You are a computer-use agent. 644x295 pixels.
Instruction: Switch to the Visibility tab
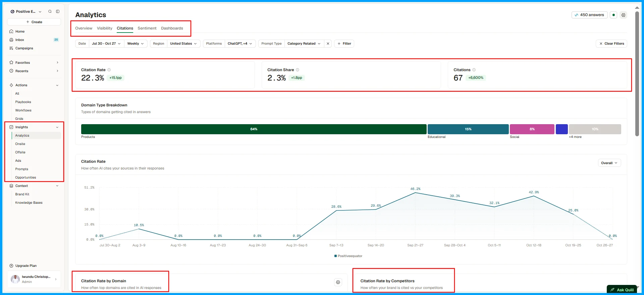coord(105,28)
